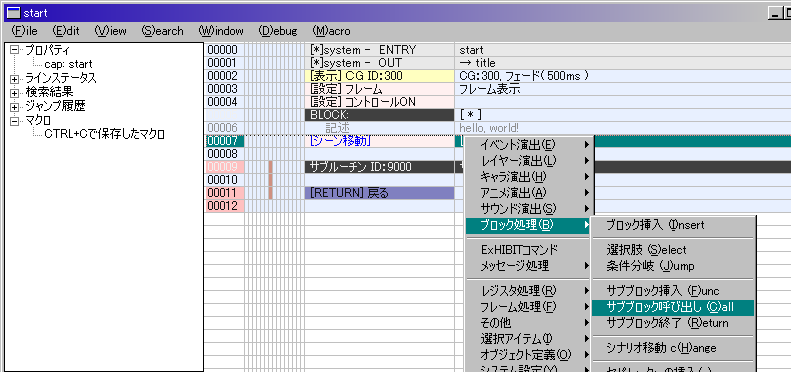Click the [*]system - ENTRY command cell
Viewport: 791px width, 372px height.
[379, 50]
